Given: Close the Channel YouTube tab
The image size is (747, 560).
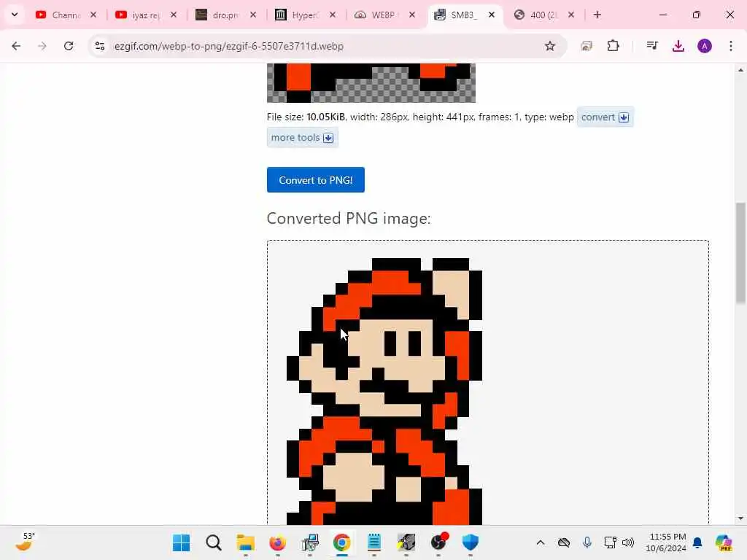Looking at the screenshot, I should coord(94,15).
